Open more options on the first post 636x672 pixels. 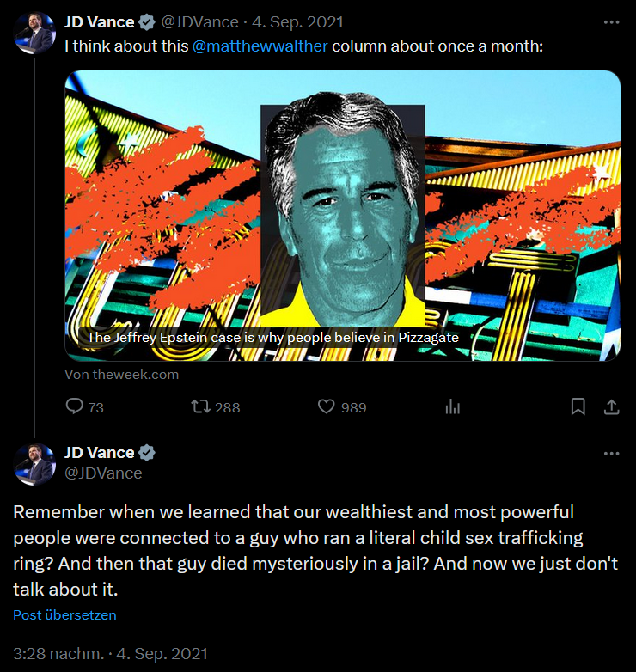click(612, 22)
